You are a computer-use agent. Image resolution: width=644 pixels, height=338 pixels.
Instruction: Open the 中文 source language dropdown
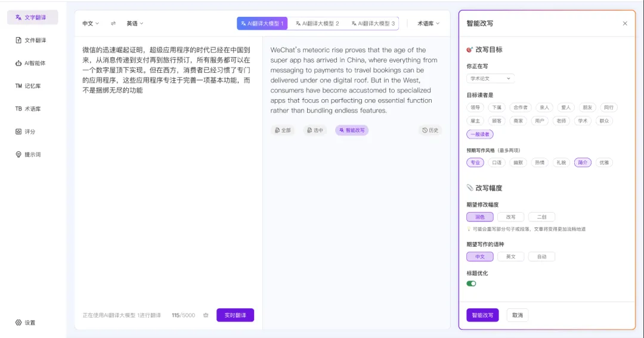91,23
